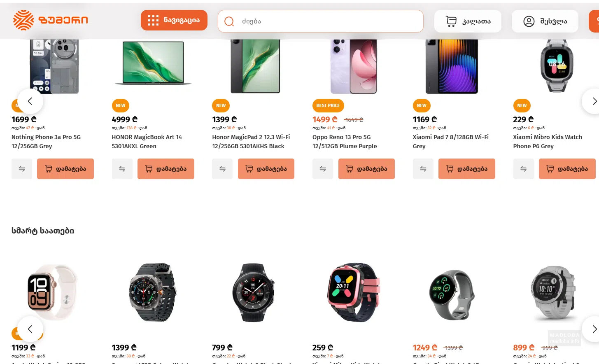Compare the Xiaomi Mibro Kids Watch
This screenshot has width=599, height=364.
tap(523, 169)
